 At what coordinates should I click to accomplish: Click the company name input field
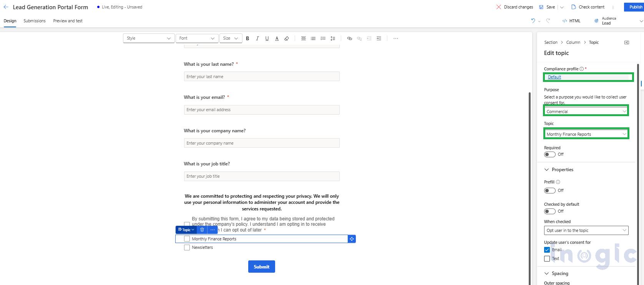pyautogui.click(x=262, y=143)
